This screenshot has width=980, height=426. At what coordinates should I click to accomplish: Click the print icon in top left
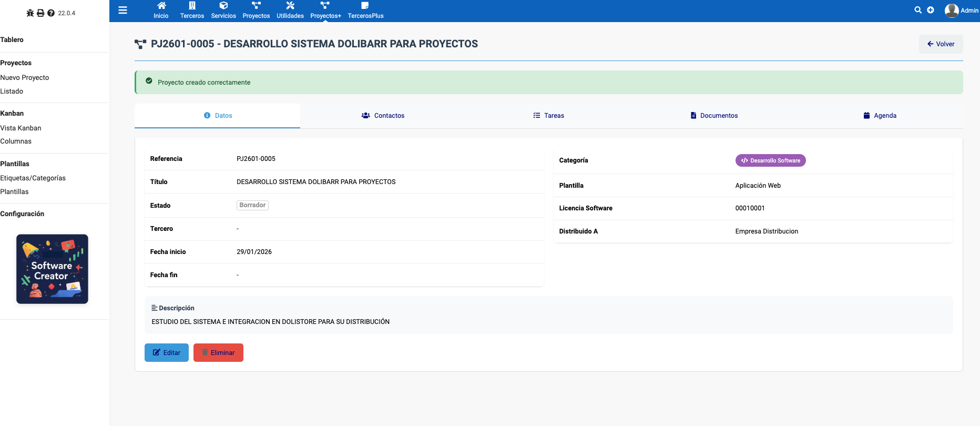(40, 13)
